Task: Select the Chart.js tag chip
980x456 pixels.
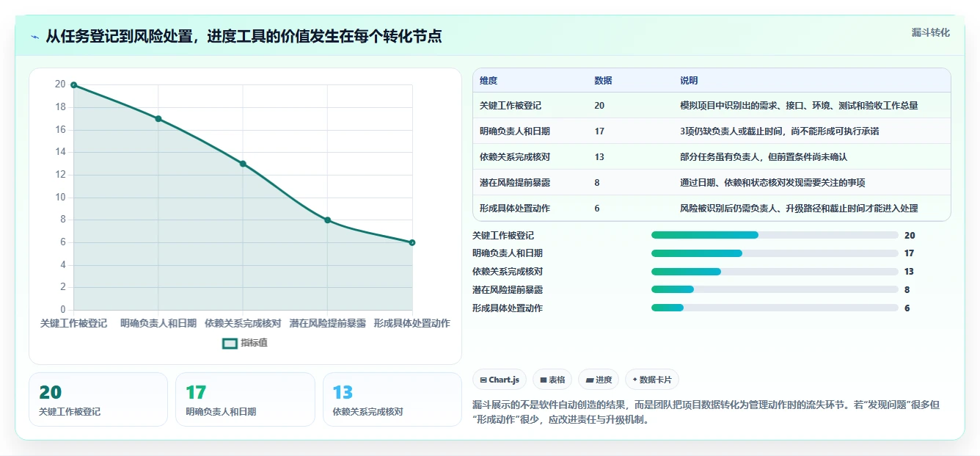Action: pyautogui.click(x=500, y=380)
